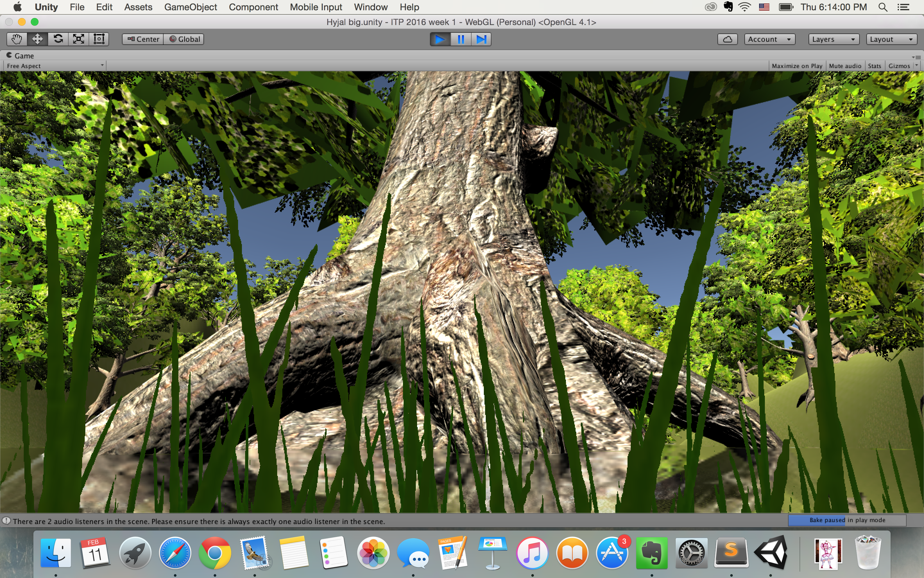
Task: Open Finder from the Dock
Action: coord(56,553)
